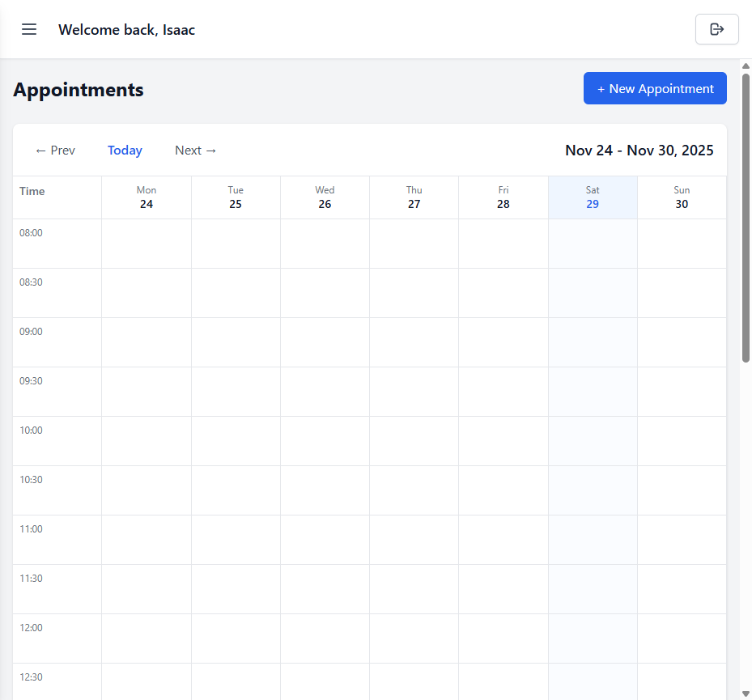Click the Nov 24 - Nov 30, 2025 date range
The width and height of the screenshot is (752, 700).
639,150
